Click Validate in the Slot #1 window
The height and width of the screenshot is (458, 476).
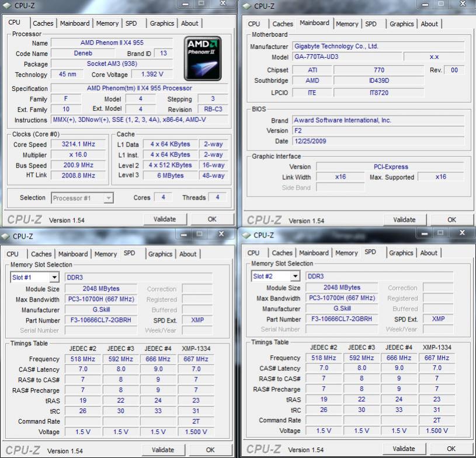[163, 450]
